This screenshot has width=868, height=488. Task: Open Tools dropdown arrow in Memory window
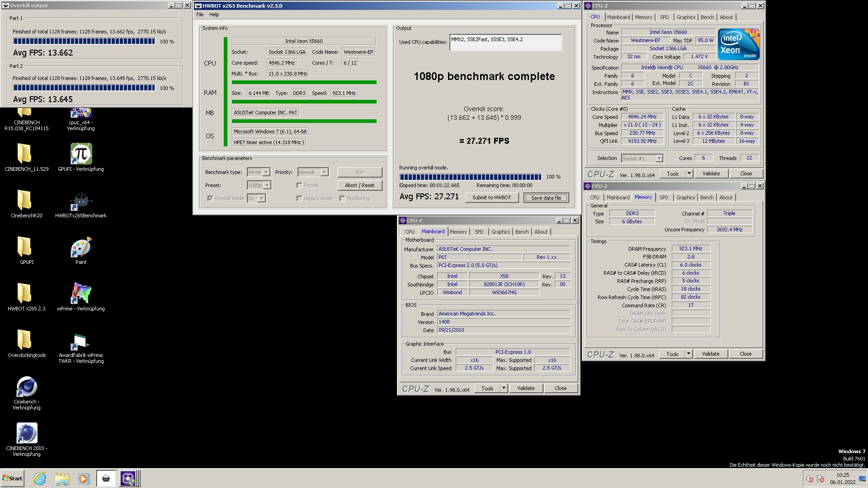coord(689,354)
